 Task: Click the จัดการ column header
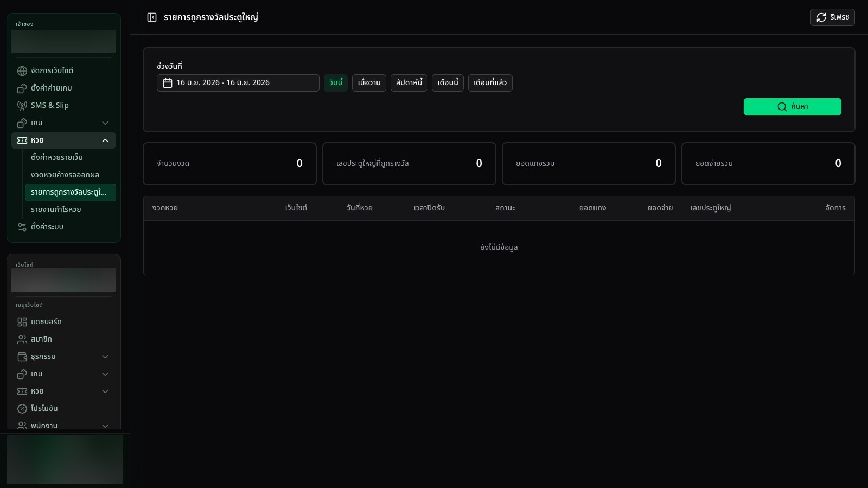pos(835,208)
